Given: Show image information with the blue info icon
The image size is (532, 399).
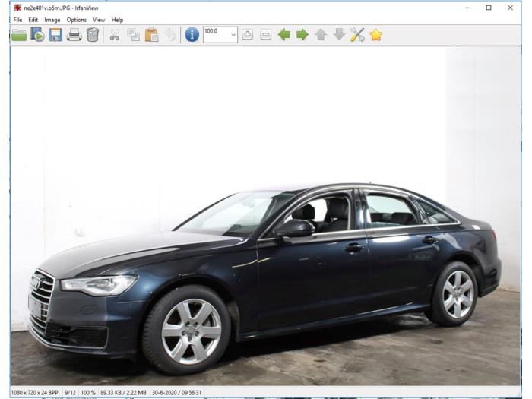Looking at the screenshot, I should pyautogui.click(x=192, y=35).
